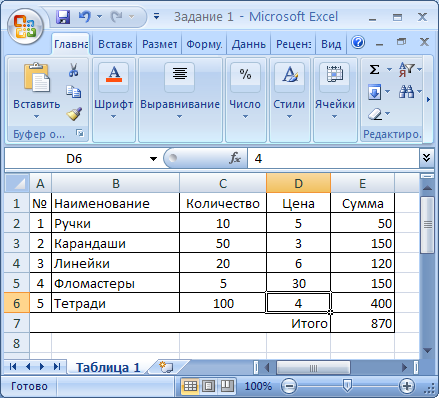Switch to the Рецензирование tab
Viewport: 439px width, 398px height.
[293, 44]
